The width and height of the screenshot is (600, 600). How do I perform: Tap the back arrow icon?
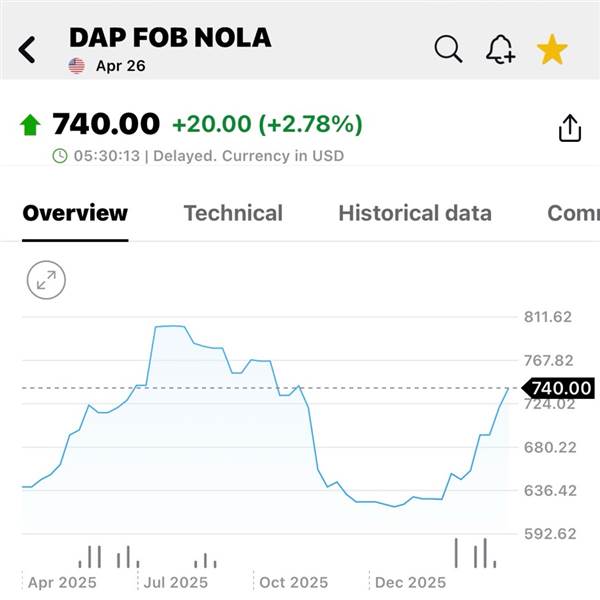(27, 49)
